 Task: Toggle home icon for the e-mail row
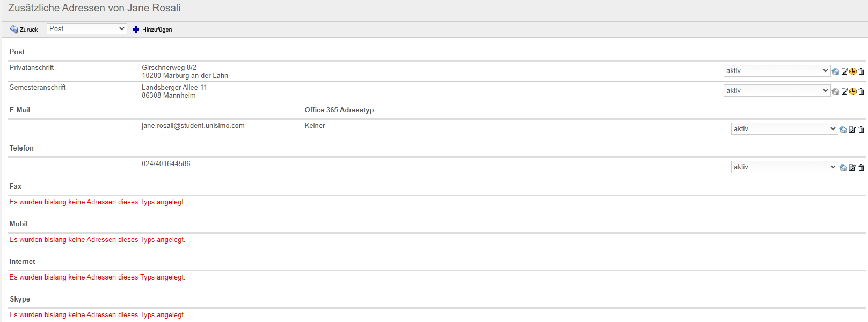coord(843,130)
